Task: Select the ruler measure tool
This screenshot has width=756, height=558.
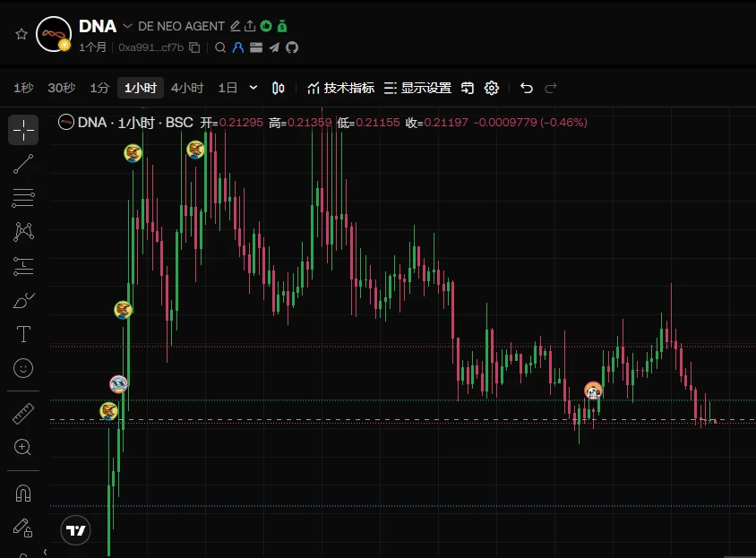Action: [23, 413]
